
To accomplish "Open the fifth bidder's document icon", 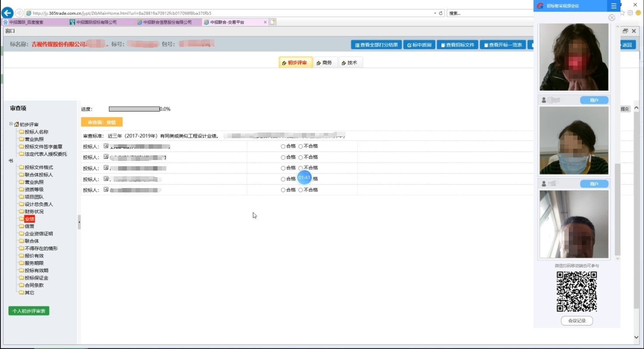I will (x=106, y=190).
